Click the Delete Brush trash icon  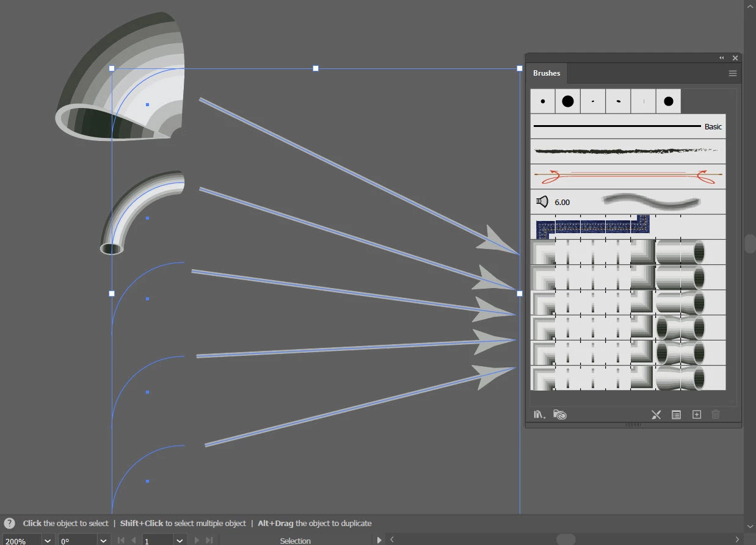pos(716,414)
